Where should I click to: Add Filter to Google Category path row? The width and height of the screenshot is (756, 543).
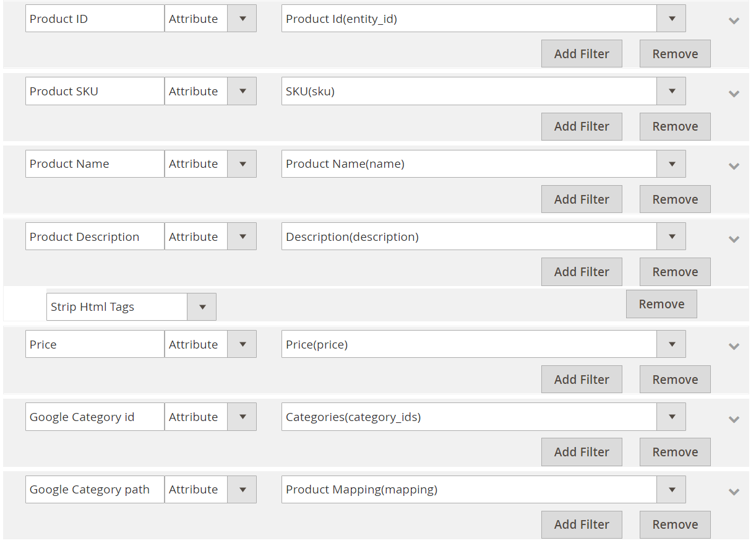tap(582, 524)
